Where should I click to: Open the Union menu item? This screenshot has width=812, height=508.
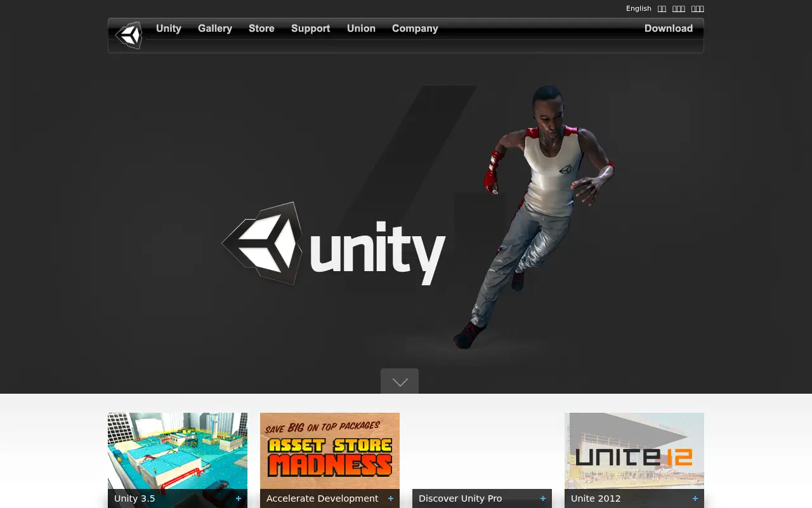[x=361, y=29]
